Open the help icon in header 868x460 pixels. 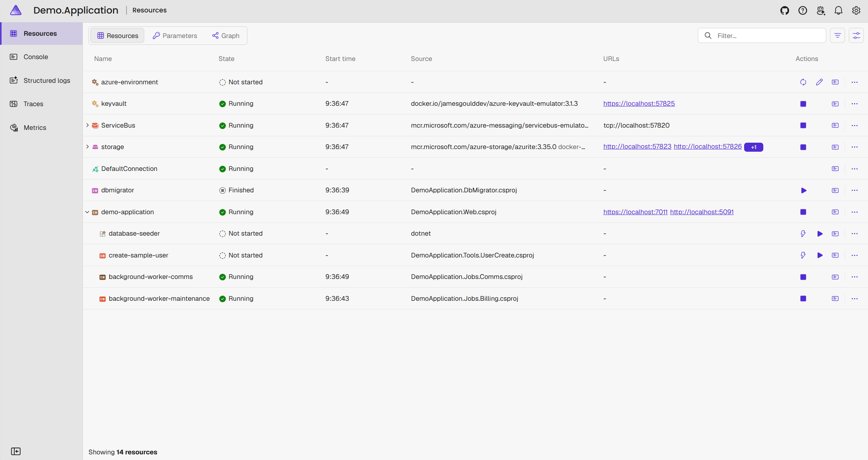(802, 11)
